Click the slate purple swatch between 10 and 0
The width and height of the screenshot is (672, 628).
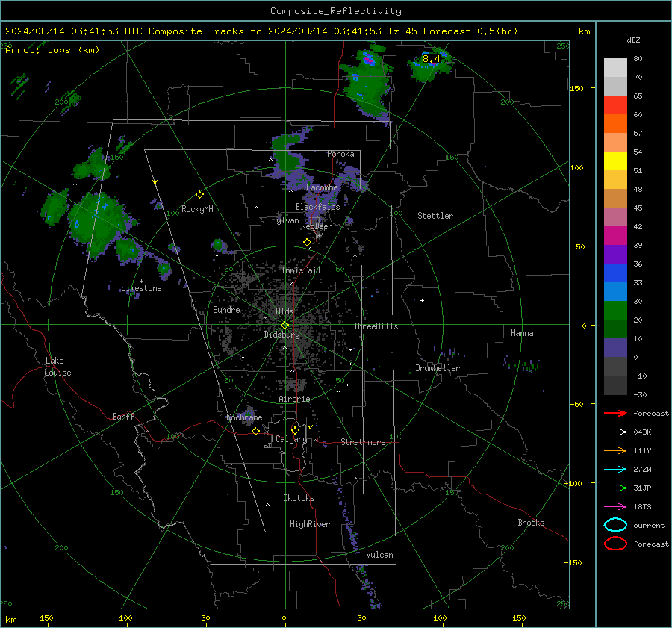(x=615, y=348)
